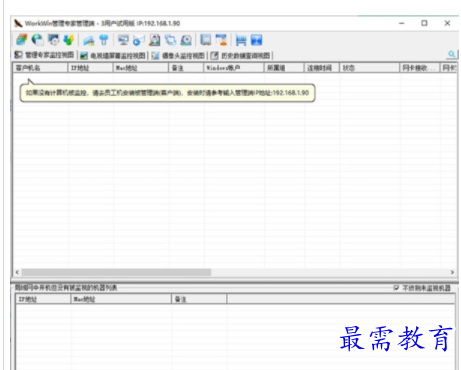
Task: Click the green stacked-windows toolbar icon
Action: click(x=22, y=40)
